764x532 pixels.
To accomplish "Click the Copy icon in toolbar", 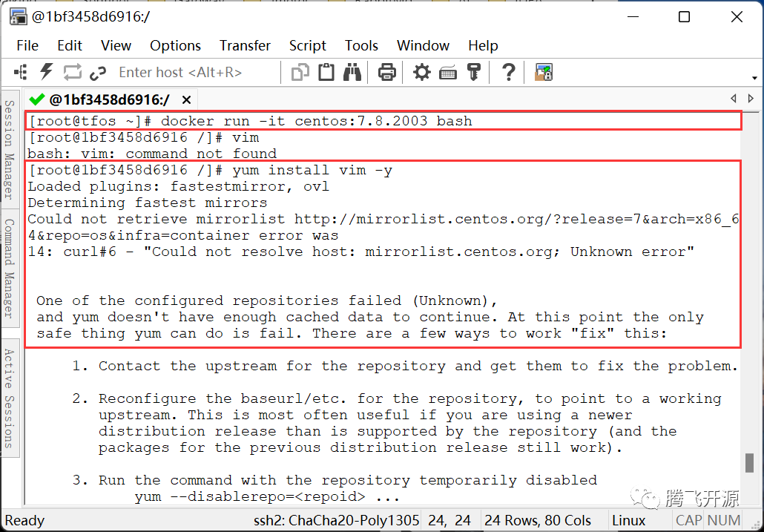I will [x=300, y=73].
